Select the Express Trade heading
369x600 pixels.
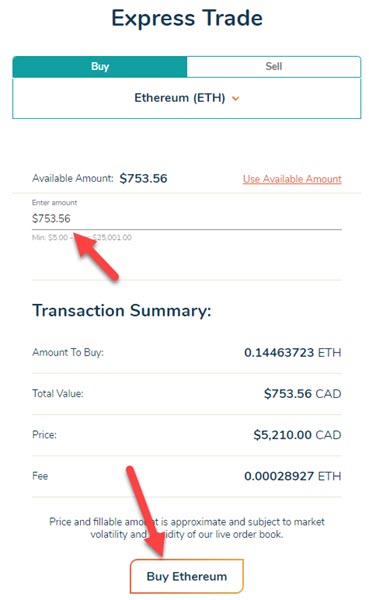tap(187, 18)
